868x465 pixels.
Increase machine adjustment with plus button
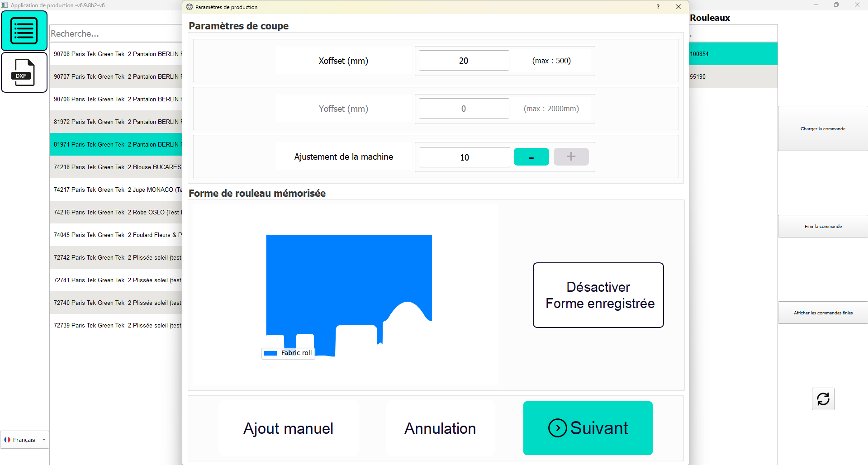[571, 157]
